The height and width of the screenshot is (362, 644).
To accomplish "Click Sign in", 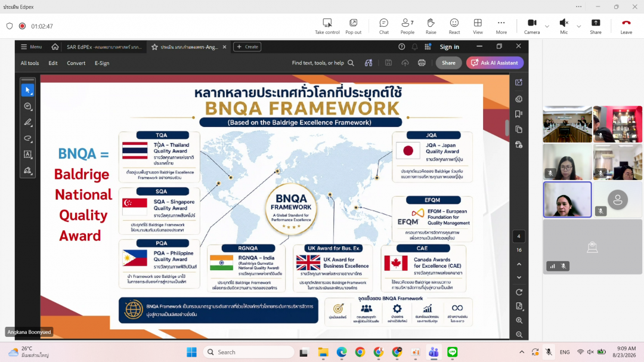I will (x=450, y=47).
